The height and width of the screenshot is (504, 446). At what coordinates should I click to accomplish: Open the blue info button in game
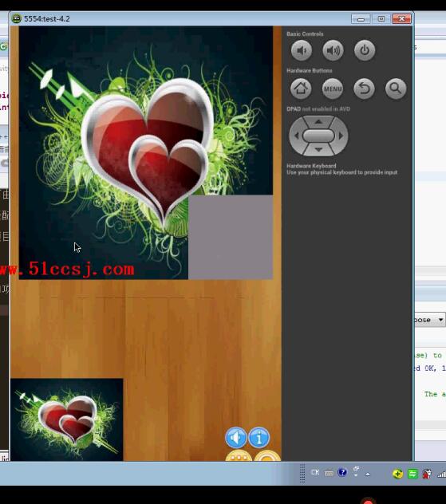[259, 438]
